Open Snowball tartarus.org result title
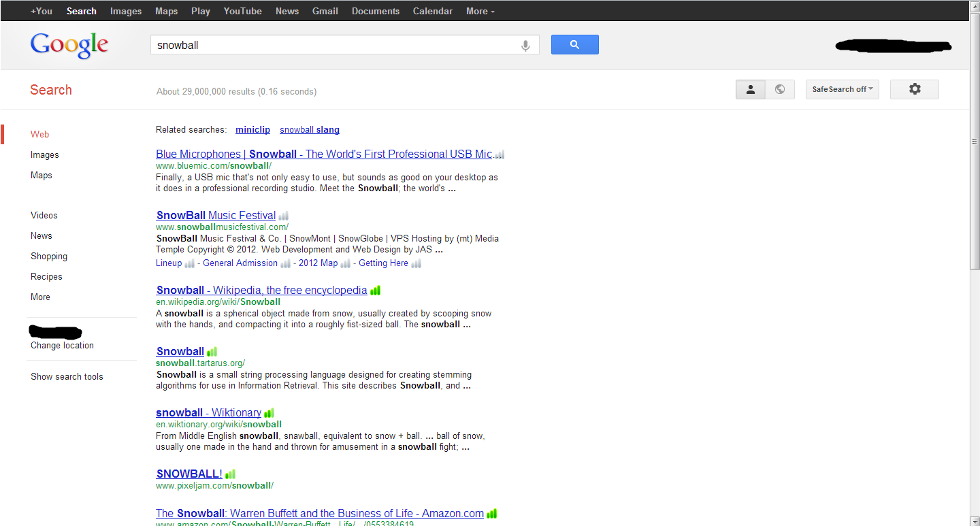The image size is (980, 526). point(180,351)
